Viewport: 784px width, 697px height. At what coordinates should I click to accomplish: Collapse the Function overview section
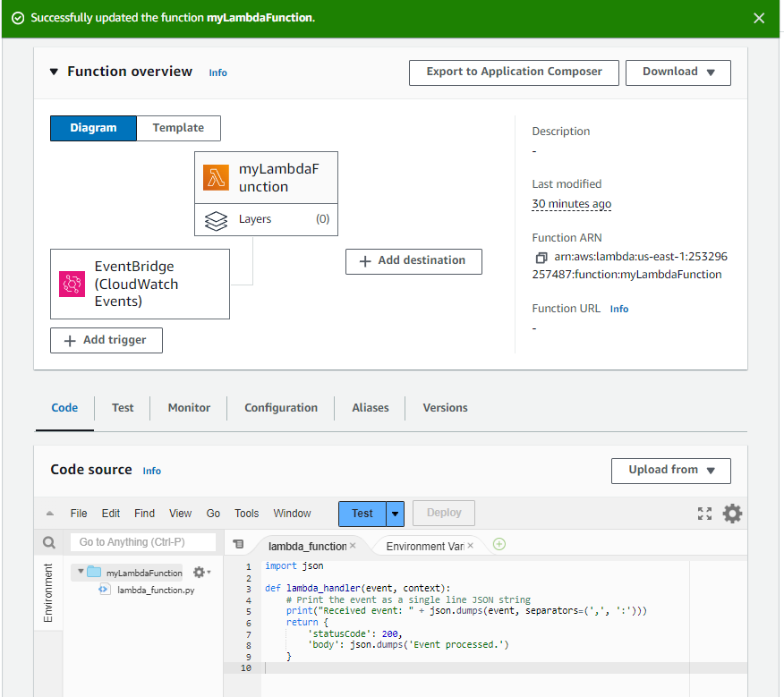point(54,72)
